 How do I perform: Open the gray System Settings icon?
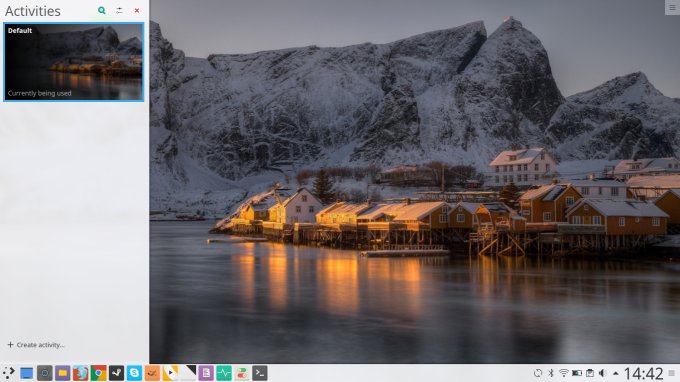coord(45,373)
